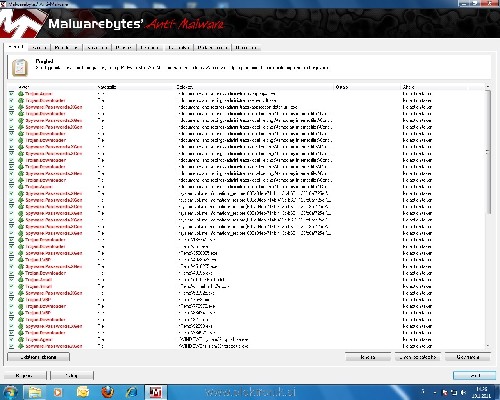This screenshot has height=400, width=500.
Task: Click the remove selected button below the list
Action: tap(38, 357)
